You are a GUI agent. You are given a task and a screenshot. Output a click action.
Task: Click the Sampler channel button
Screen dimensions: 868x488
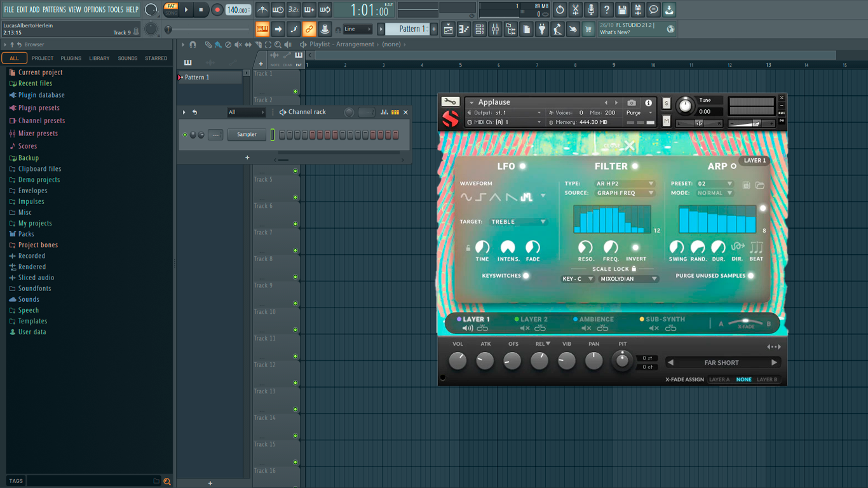tap(247, 135)
